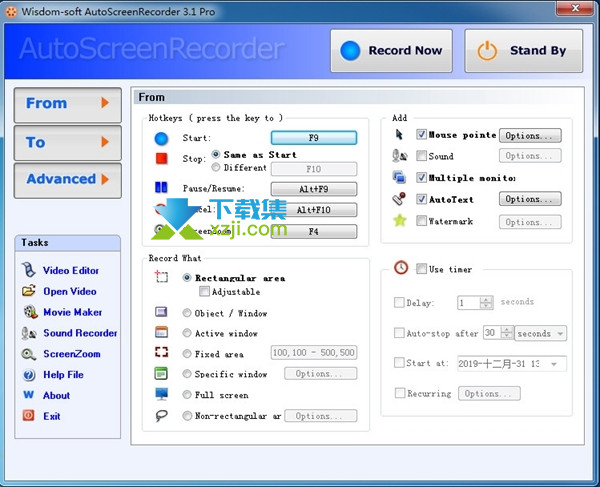Screen dimensions: 600x487
Task: Click the Pause/Resume bars icon
Action: point(161,187)
